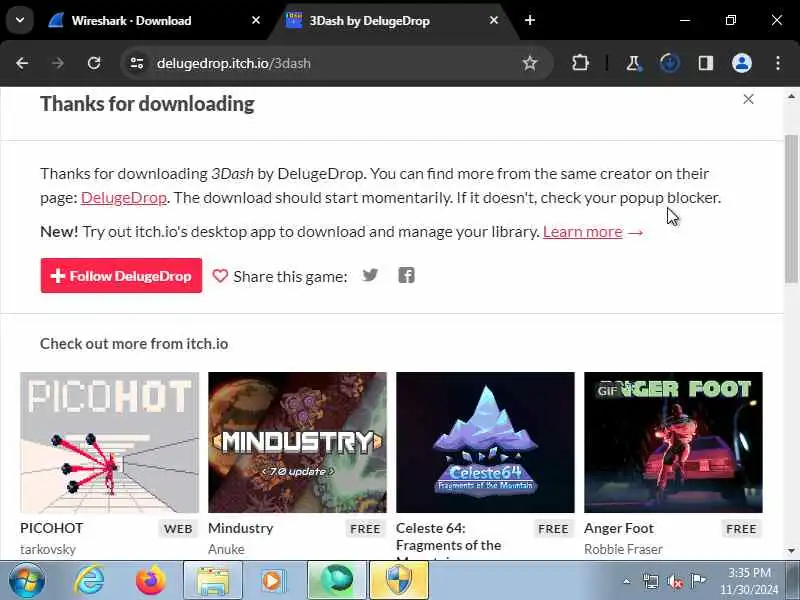Image resolution: width=800 pixels, height=600 pixels.
Task: Click the heart icon beside Share this game
Action: (x=220, y=276)
